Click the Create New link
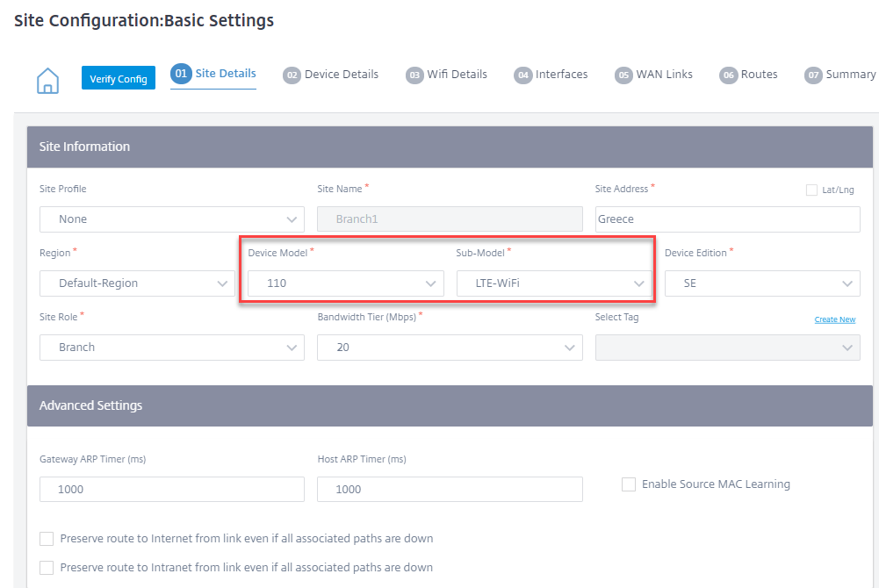This screenshot has width=879, height=588. (x=835, y=319)
